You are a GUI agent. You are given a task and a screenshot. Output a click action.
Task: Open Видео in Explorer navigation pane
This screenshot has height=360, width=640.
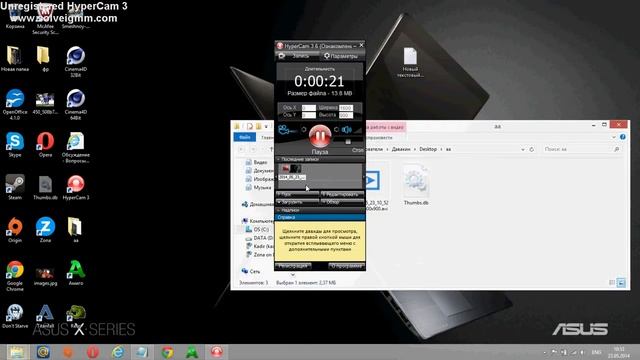click(256, 162)
